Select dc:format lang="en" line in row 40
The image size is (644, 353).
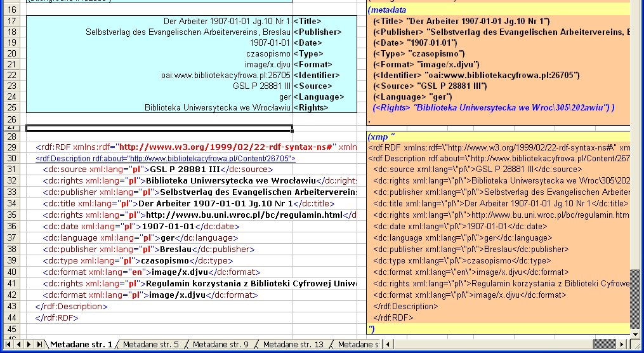point(152,272)
